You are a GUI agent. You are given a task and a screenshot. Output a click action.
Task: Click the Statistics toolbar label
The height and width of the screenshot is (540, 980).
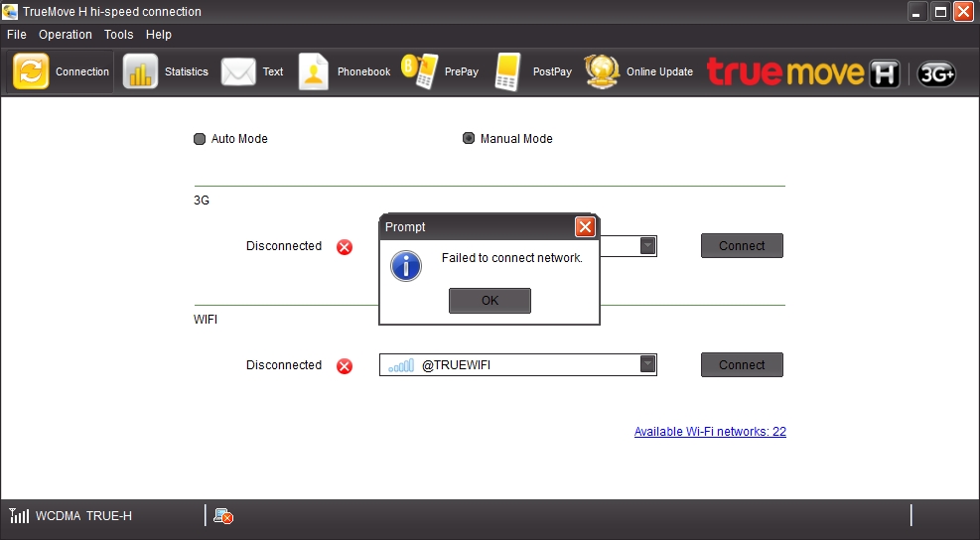pyautogui.click(x=187, y=71)
